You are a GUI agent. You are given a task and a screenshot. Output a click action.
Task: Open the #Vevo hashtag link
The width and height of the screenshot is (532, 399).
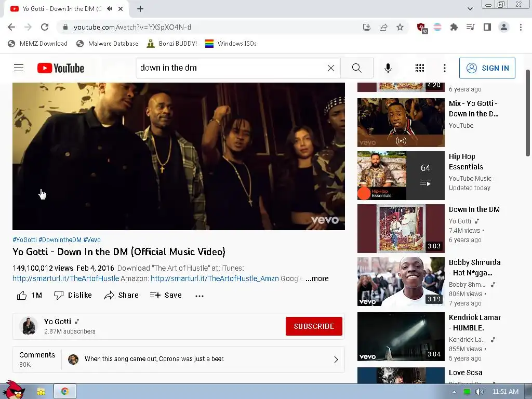(92, 240)
